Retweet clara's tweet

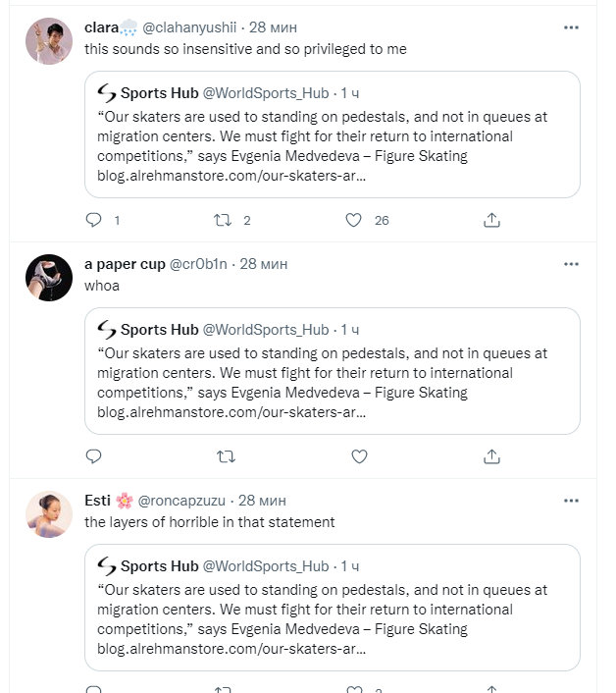[226, 220]
